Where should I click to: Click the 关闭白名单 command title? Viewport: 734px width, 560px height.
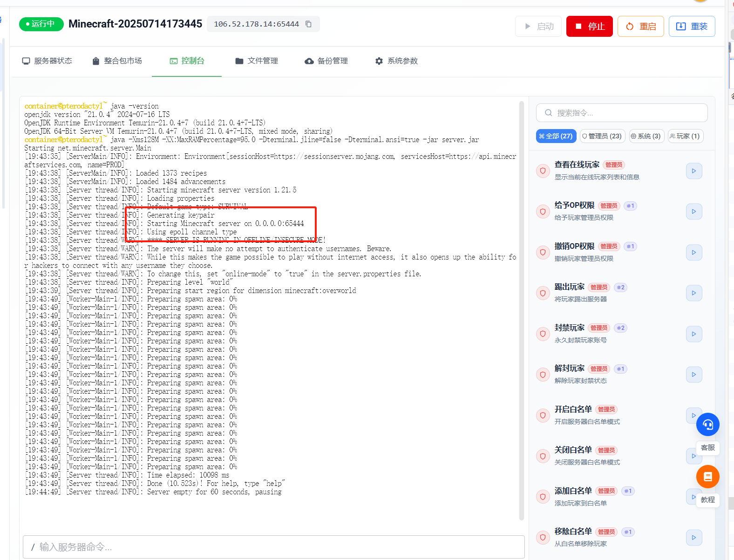pyautogui.click(x=573, y=450)
